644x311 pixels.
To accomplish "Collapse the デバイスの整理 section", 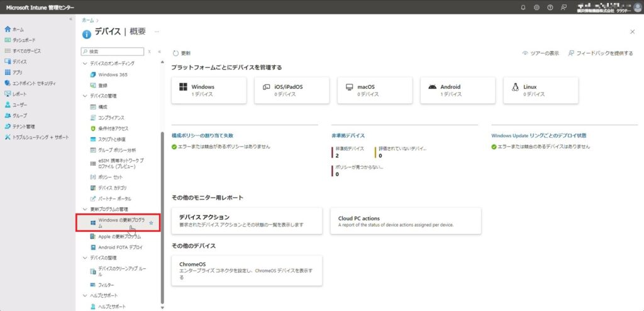I will (85, 258).
